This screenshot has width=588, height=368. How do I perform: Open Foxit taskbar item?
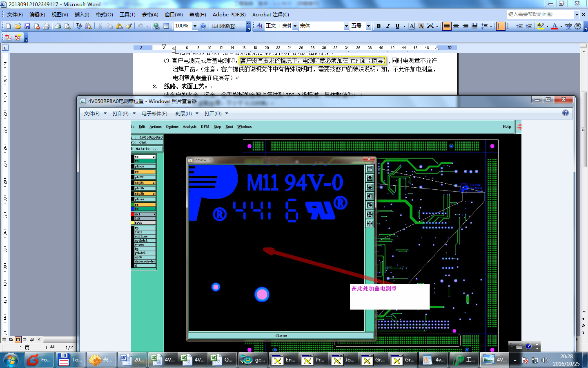[40, 360]
